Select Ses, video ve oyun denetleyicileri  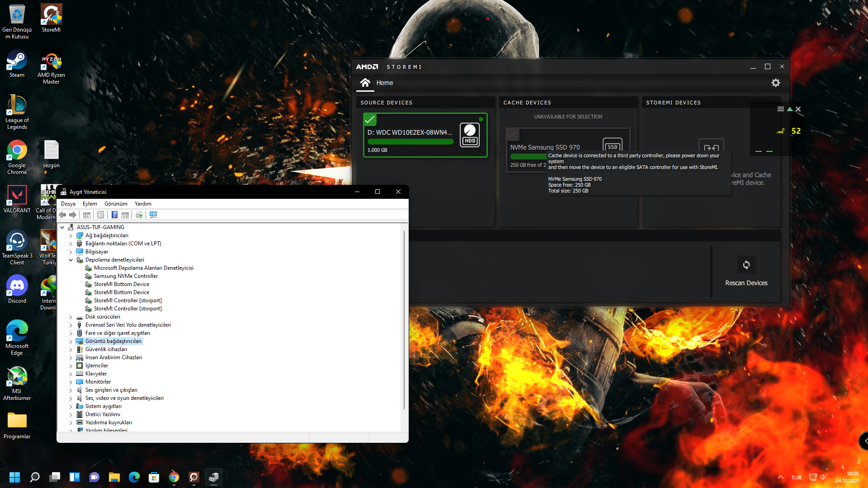(124, 398)
